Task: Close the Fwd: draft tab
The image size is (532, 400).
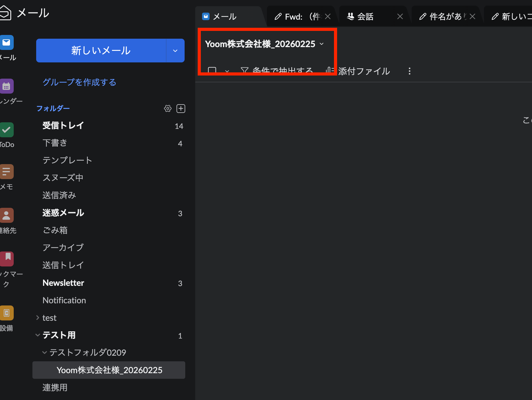Action: 328,17
